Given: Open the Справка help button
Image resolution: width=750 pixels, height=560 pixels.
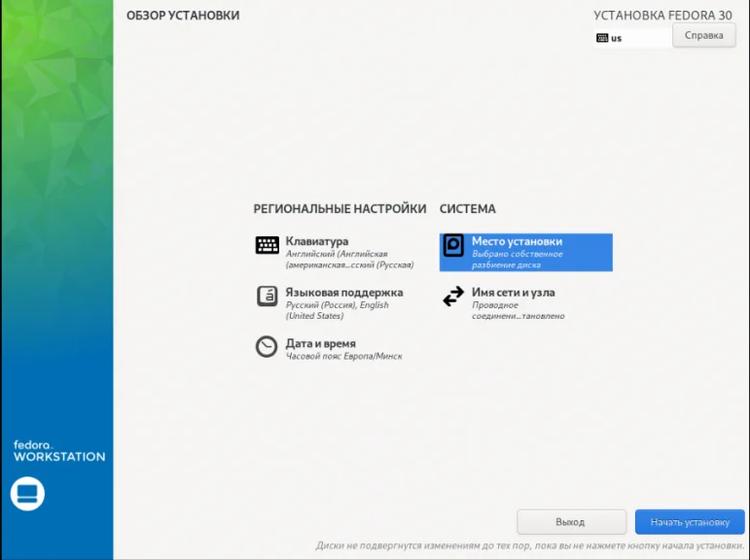Looking at the screenshot, I should [x=703, y=35].
